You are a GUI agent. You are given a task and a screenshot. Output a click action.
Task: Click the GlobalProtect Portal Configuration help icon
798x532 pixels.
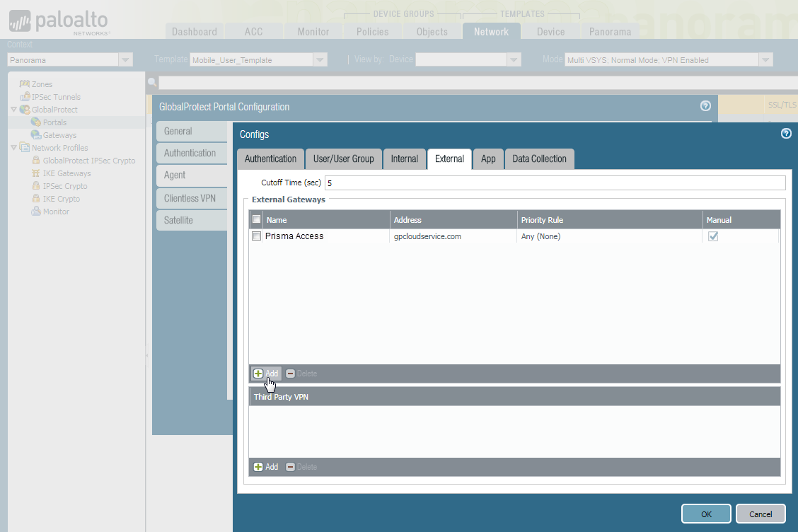click(705, 106)
